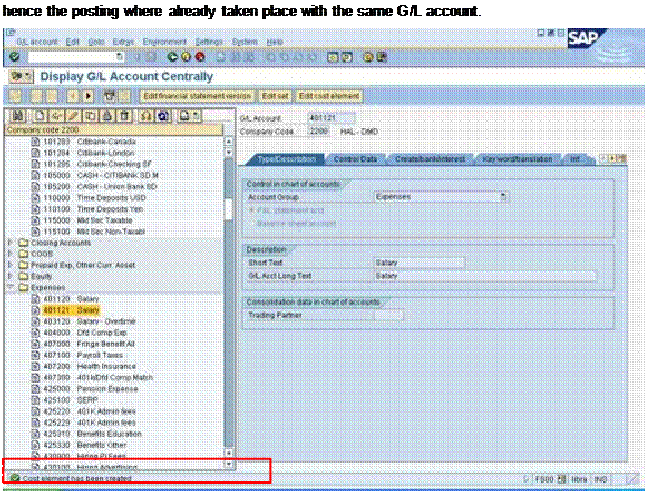This screenshot has height=502, width=652.
Task: Click the red Cancel icon in toolbar
Action: coord(200,57)
